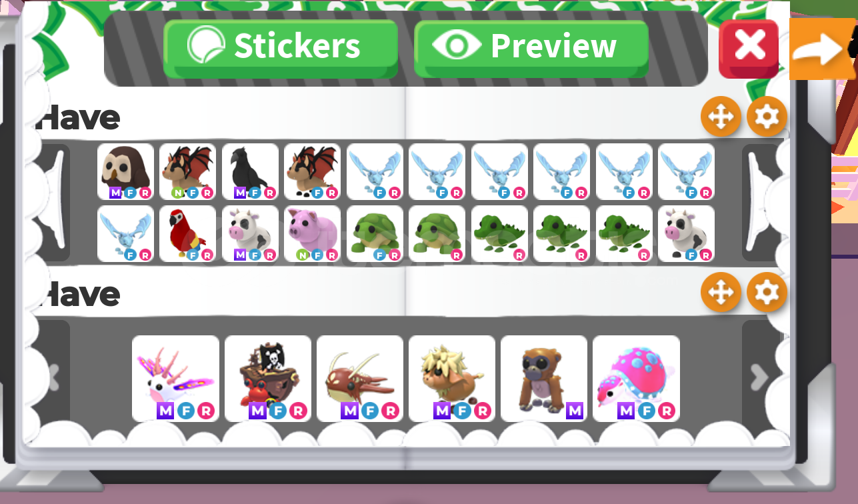Select the red parrot pet
Screen dimensions: 858x504
[187, 233]
